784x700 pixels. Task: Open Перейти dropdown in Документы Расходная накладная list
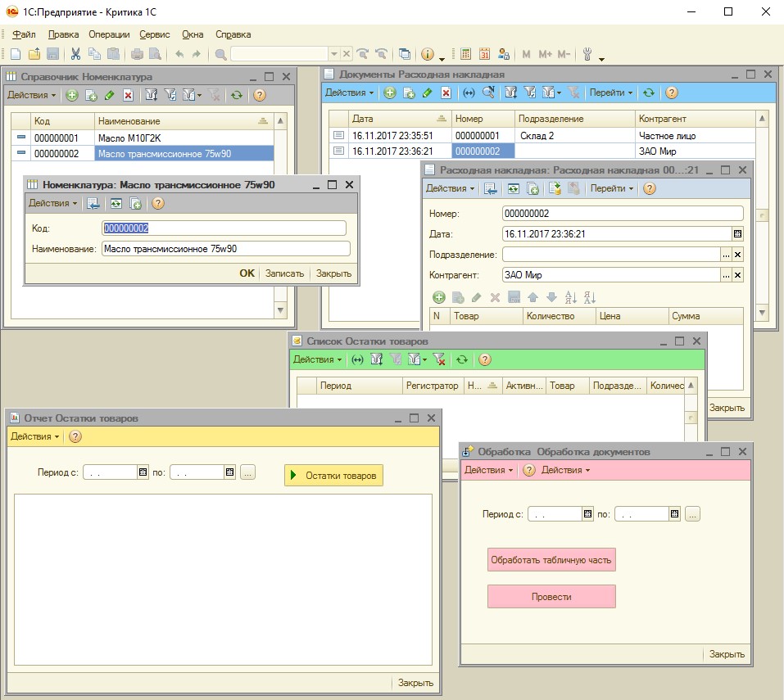click(x=611, y=93)
